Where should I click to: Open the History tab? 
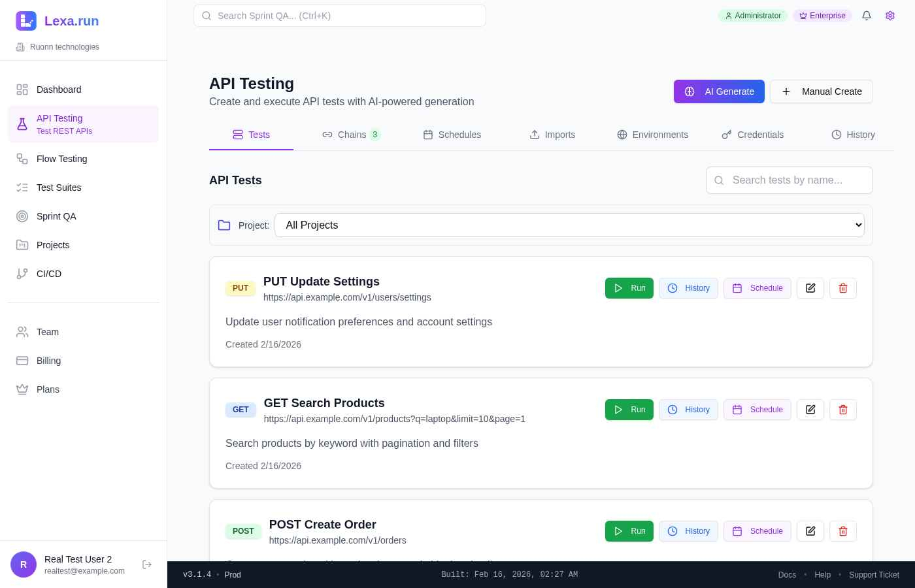point(853,135)
